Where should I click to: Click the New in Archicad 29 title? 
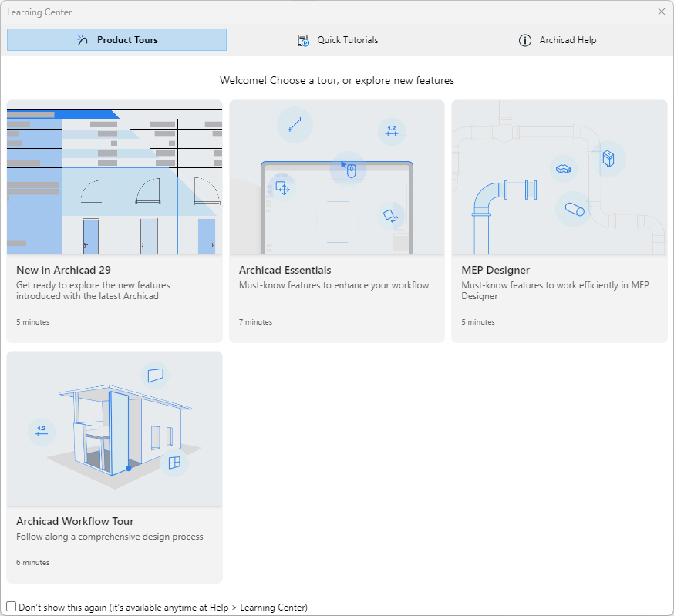coord(63,270)
